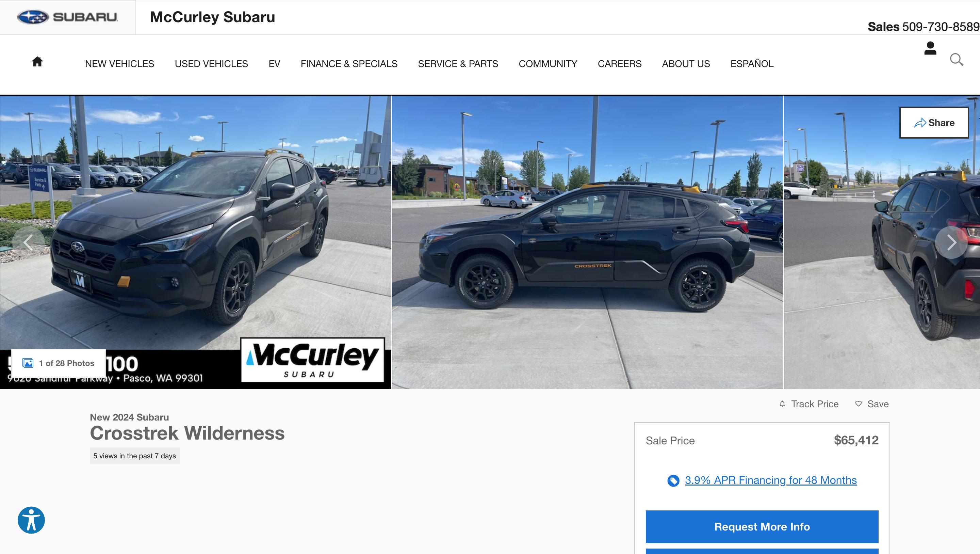Viewport: 980px width, 554px height.
Task: Click the APR financing tag icon
Action: [x=673, y=480]
